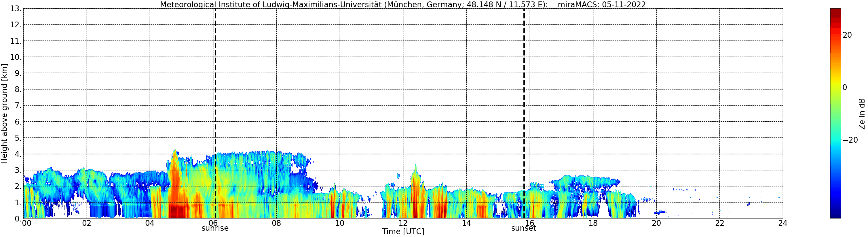Click the height axis tick label "4."
The height and width of the screenshot is (237, 868).
tap(18, 154)
